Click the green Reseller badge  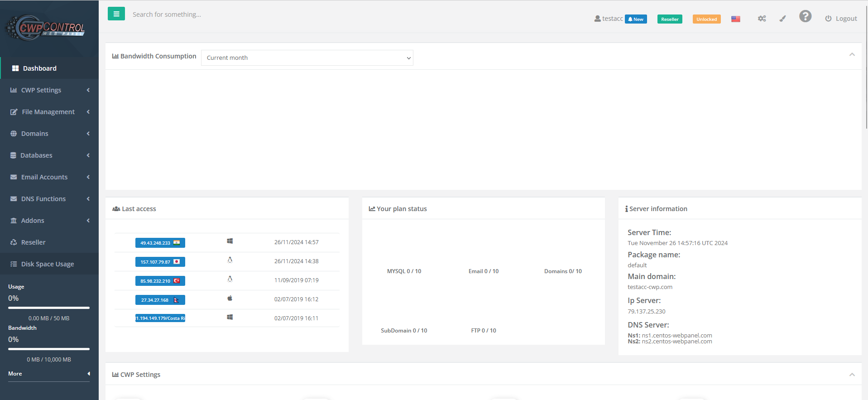tap(670, 19)
